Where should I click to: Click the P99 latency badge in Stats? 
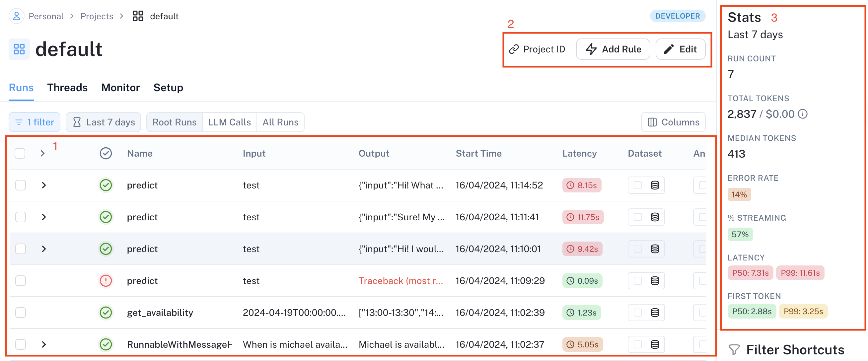point(800,273)
